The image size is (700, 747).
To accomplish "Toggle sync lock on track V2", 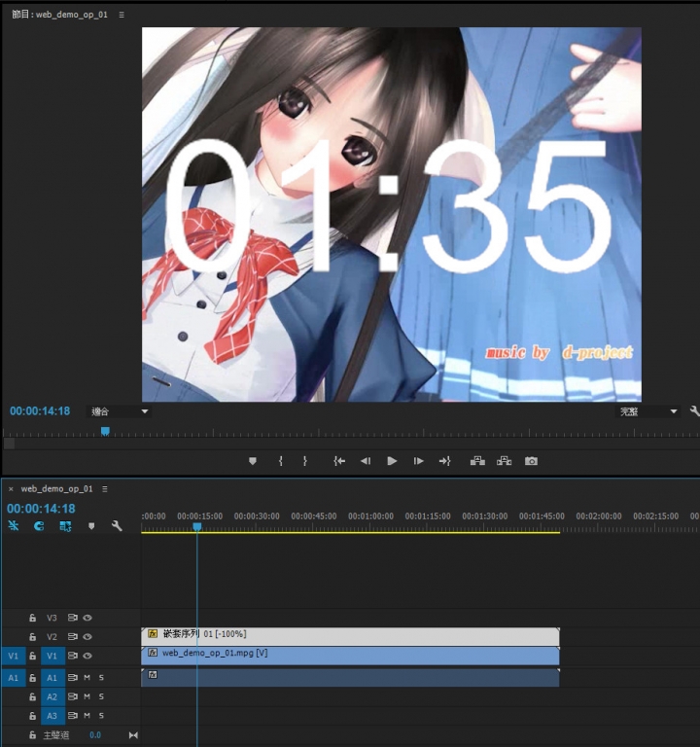I will pyautogui.click(x=72, y=637).
